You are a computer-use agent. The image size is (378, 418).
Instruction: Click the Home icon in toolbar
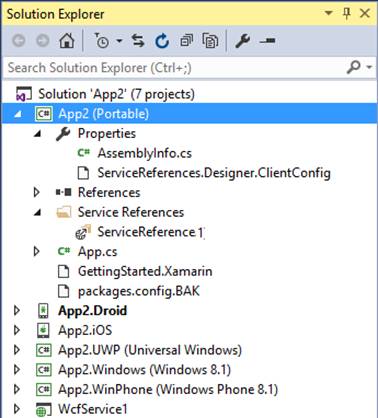67,41
